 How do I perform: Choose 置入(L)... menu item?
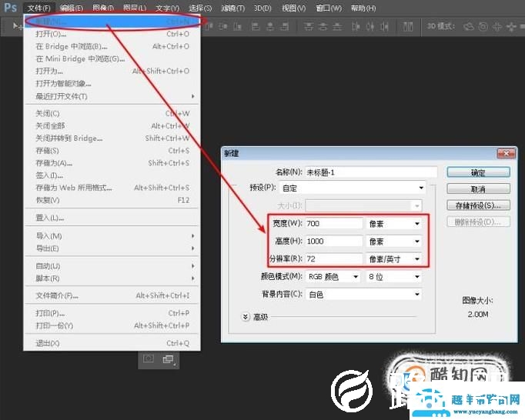[x=112, y=218]
